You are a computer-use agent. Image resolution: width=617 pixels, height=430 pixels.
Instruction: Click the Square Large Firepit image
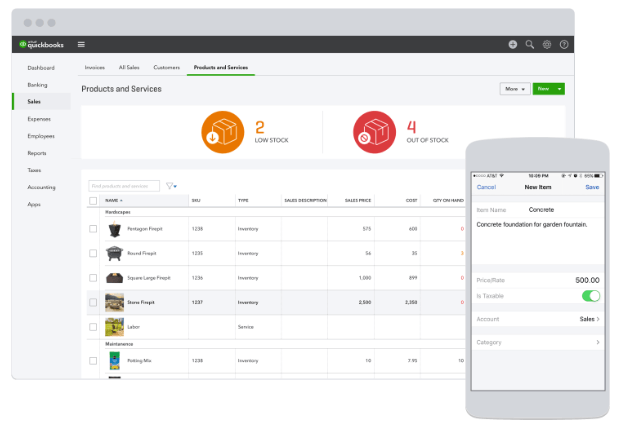coord(115,278)
